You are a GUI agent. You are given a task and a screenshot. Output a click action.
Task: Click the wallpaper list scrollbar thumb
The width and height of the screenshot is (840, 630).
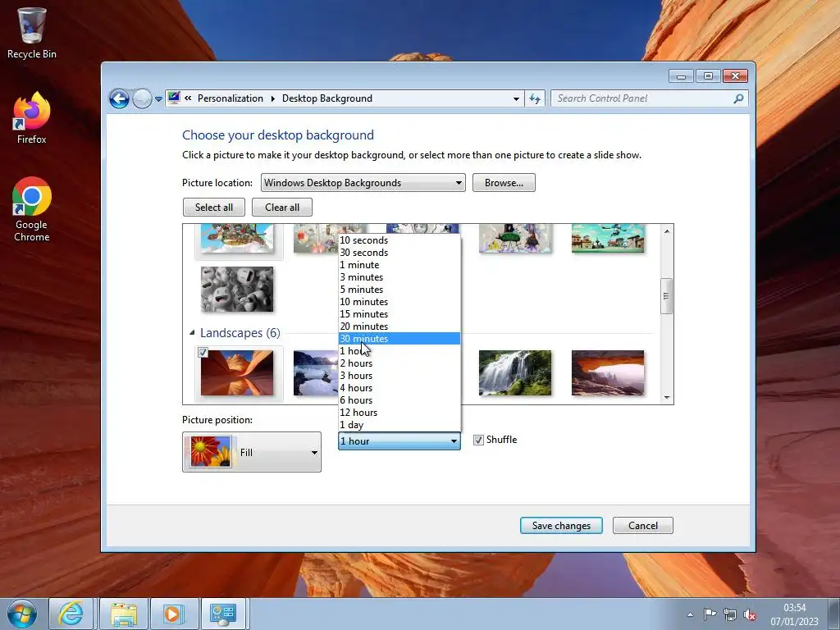[x=666, y=295]
